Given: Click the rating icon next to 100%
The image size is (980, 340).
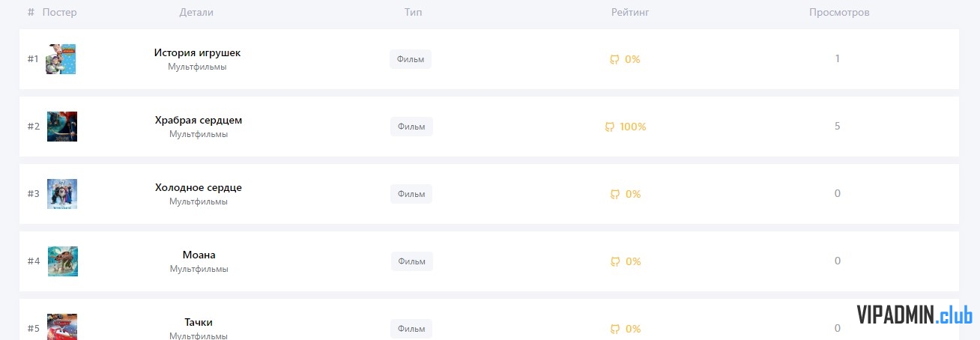Looking at the screenshot, I should pyautogui.click(x=610, y=127).
